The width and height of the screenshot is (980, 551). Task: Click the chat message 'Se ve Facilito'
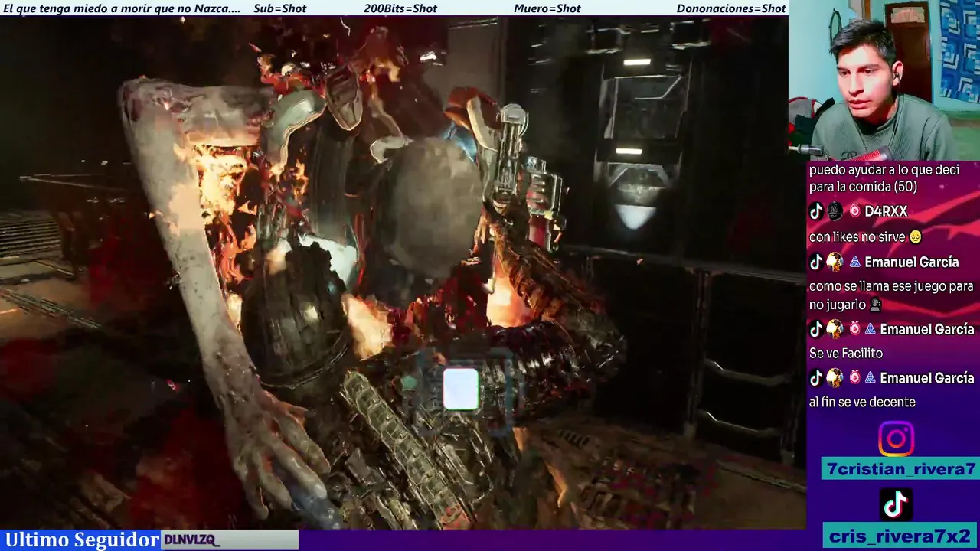846,354
